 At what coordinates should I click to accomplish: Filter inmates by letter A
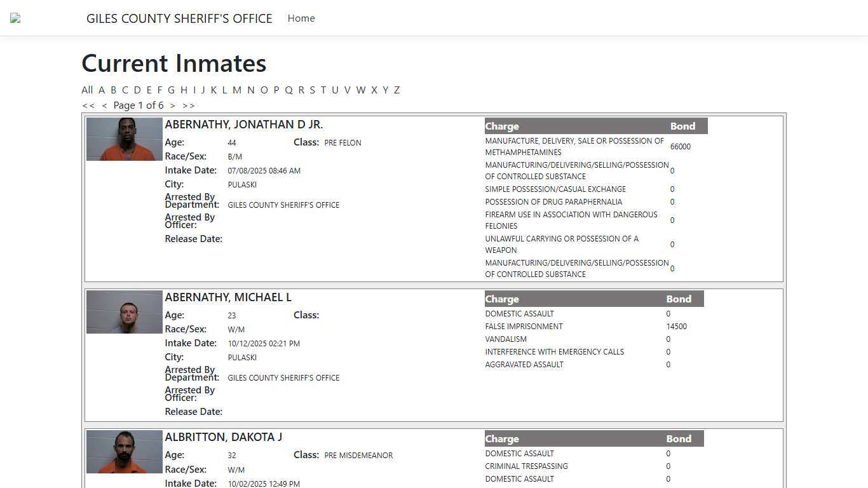102,90
